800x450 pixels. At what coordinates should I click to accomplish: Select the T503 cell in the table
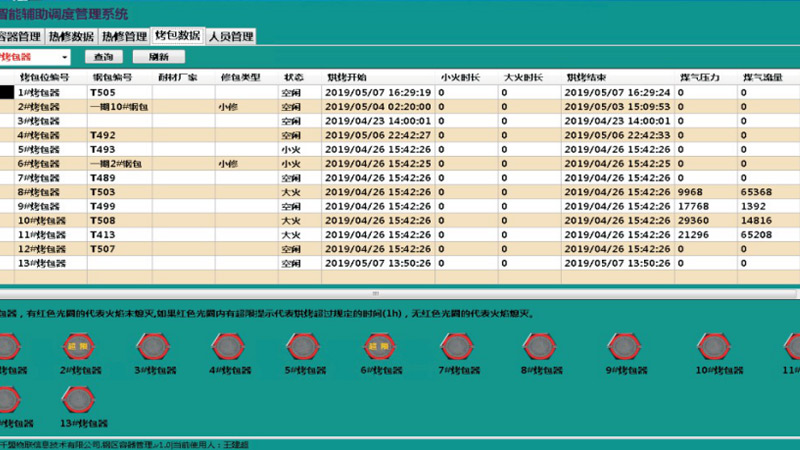(103, 192)
